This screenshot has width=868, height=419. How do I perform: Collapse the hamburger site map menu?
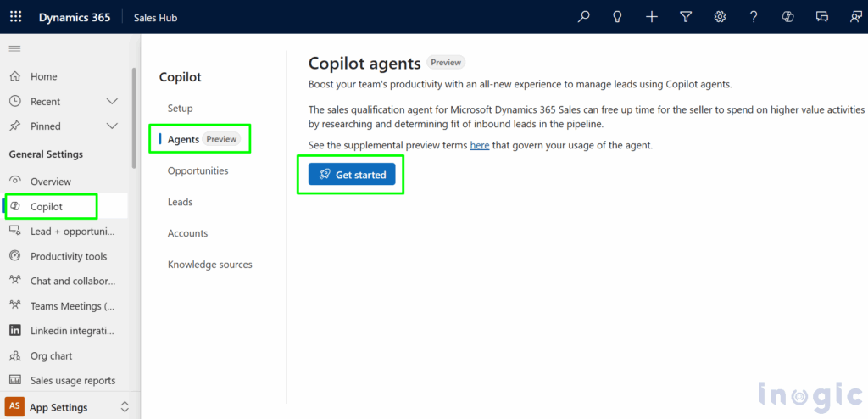pyautogui.click(x=14, y=49)
